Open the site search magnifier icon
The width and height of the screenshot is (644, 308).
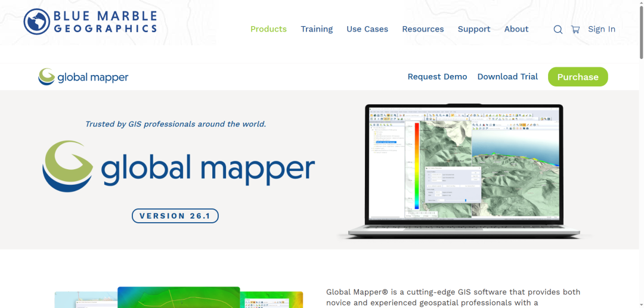(x=558, y=30)
